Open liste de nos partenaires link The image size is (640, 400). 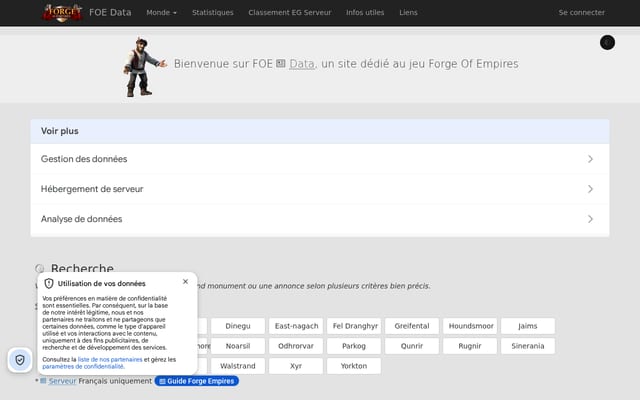click(110, 360)
